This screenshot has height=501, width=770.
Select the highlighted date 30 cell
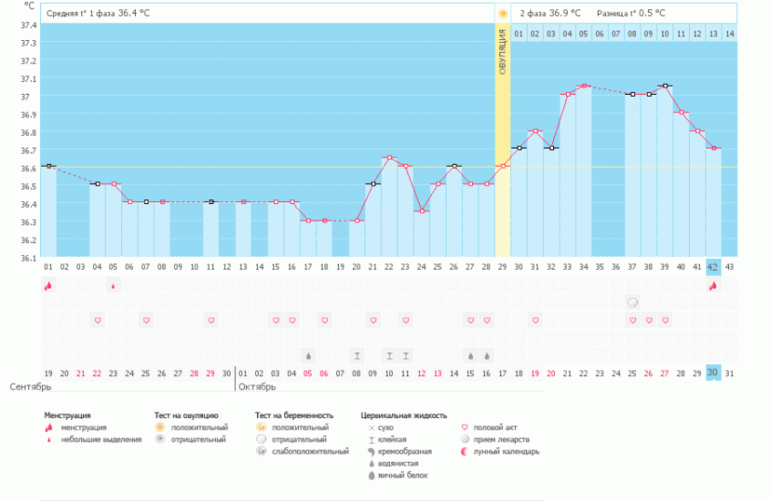coord(713,373)
